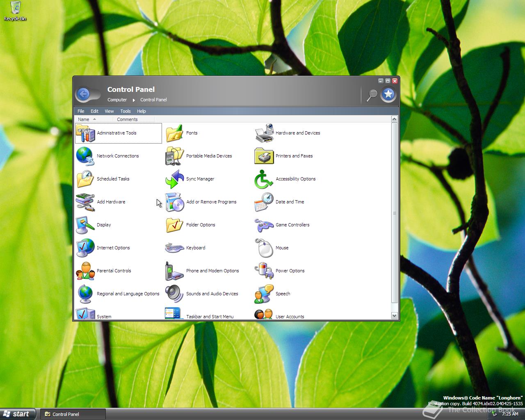Open the Start menu
The image size is (525, 420).
point(18,414)
